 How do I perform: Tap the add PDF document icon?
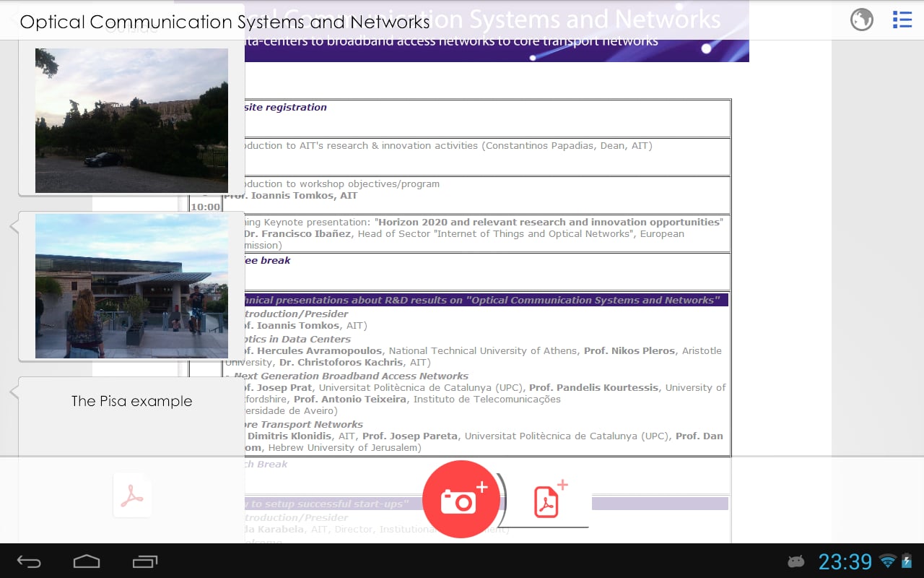click(x=550, y=499)
